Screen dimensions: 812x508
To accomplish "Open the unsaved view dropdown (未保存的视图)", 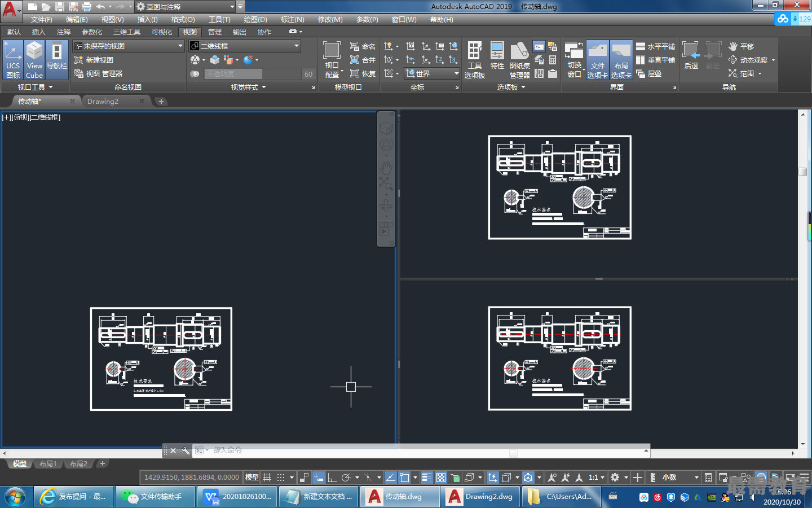I will [129, 46].
